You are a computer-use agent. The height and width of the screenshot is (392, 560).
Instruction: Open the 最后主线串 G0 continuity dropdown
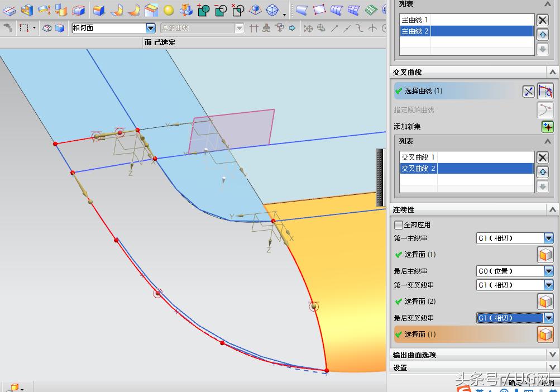point(548,271)
